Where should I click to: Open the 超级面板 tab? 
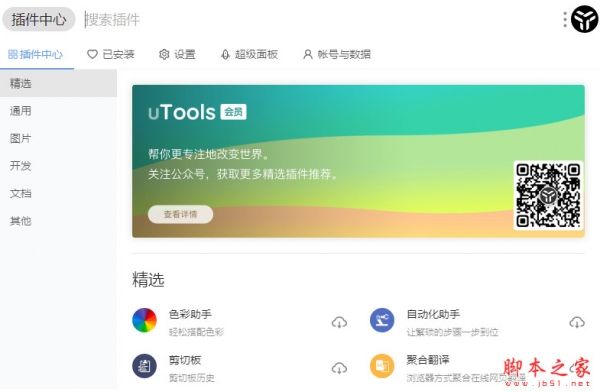(249, 54)
